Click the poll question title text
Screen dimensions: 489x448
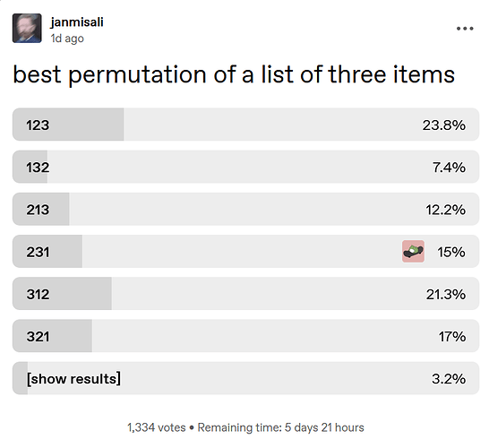234,74
